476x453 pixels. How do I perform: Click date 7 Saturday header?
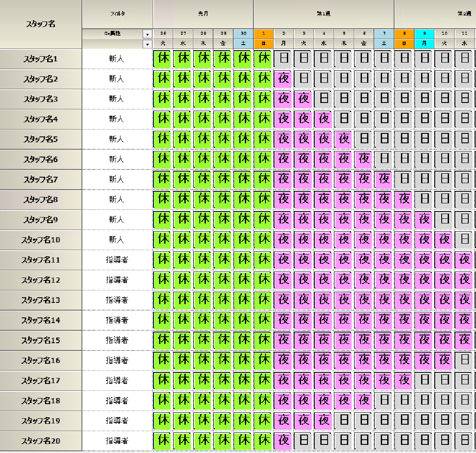(x=384, y=34)
